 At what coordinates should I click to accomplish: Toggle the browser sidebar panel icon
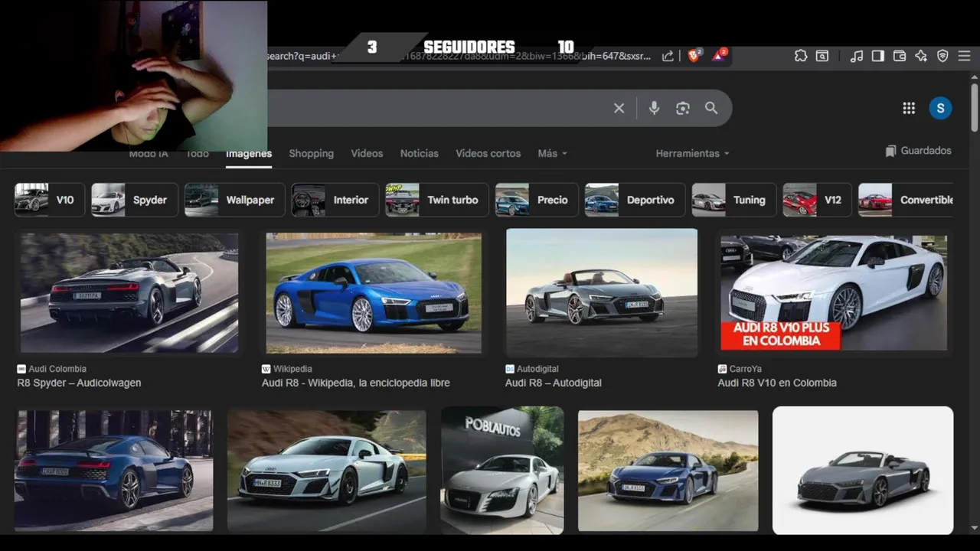tap(878, 56)
